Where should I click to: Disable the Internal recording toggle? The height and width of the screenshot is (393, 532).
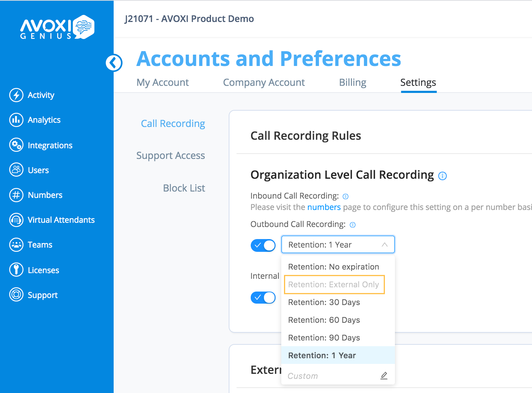pyautogui.click(x=263, y=298)
